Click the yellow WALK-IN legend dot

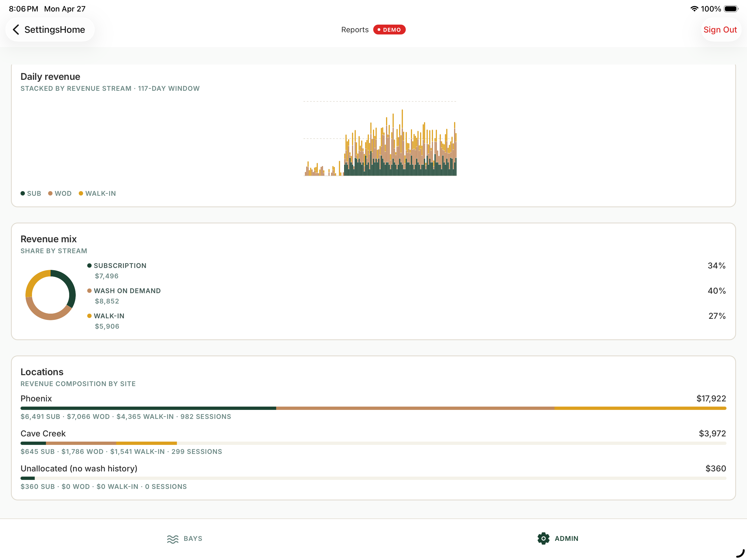(81, 194)
